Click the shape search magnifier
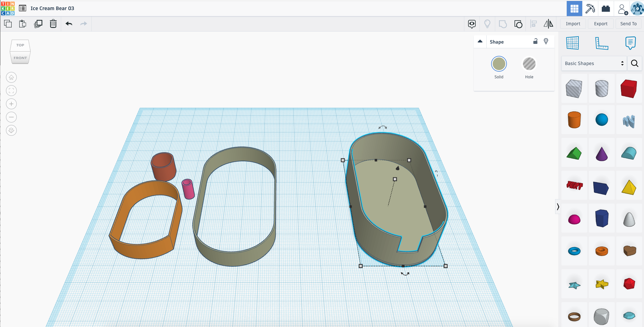The height and width of the screenshot is (327, 644). click(x=635, y=63)
